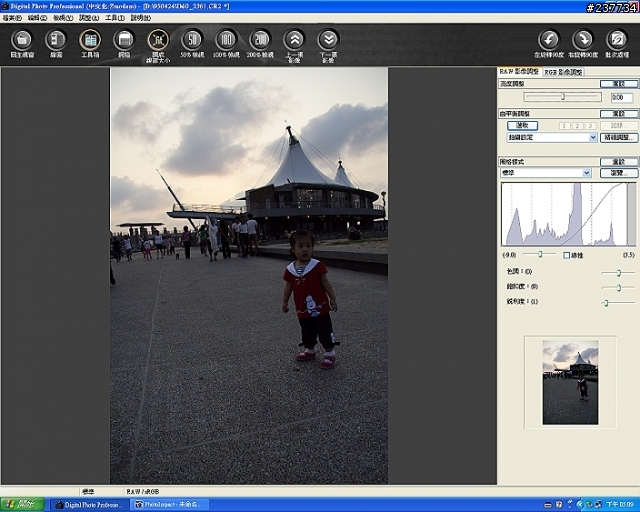Click the white balance 選取 pick button
The height and width of the screenshot is (512, 640).
pyautogui.click(x=522, y=125)
